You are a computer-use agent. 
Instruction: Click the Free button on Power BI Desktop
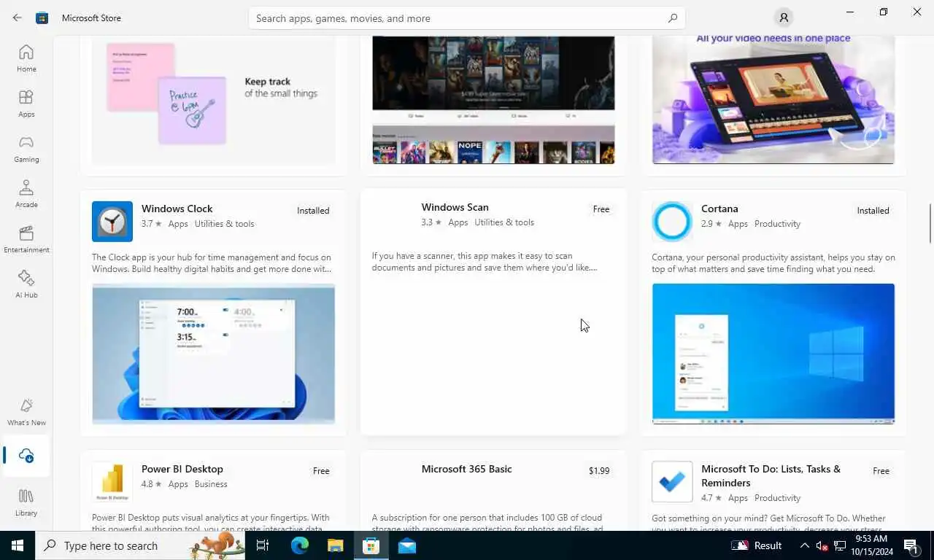tap(321, 471)
